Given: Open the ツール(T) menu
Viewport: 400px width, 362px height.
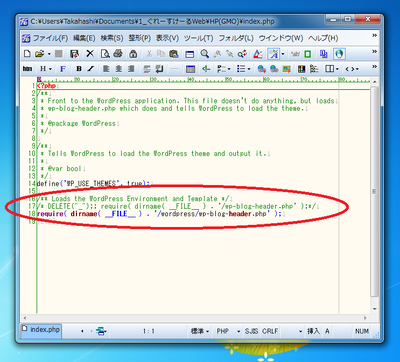Looking at the screenshot, I should tap(198, 38).
